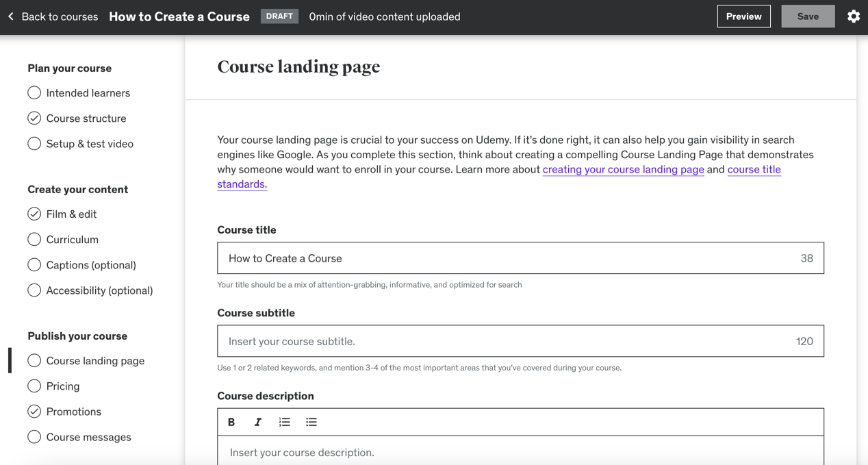Click the Preview button

click(x=743, y=16)
